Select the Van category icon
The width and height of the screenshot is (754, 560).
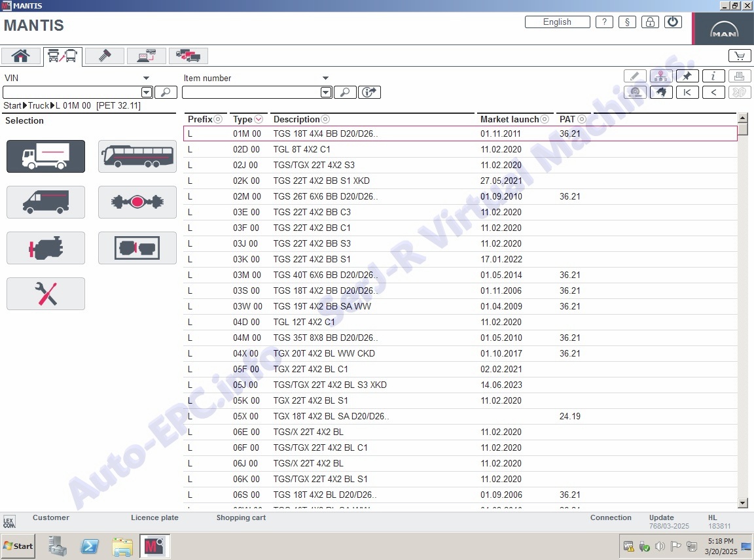46,202
